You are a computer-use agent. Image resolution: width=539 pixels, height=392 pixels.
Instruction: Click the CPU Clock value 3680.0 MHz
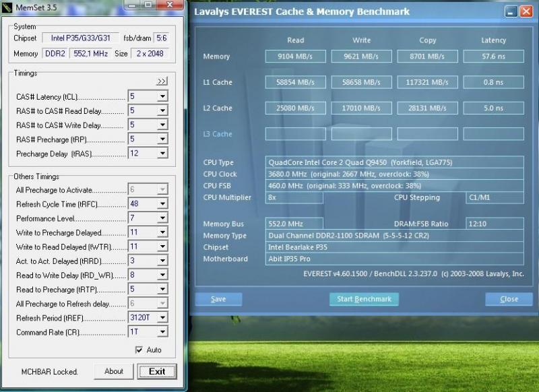[395, 174]
